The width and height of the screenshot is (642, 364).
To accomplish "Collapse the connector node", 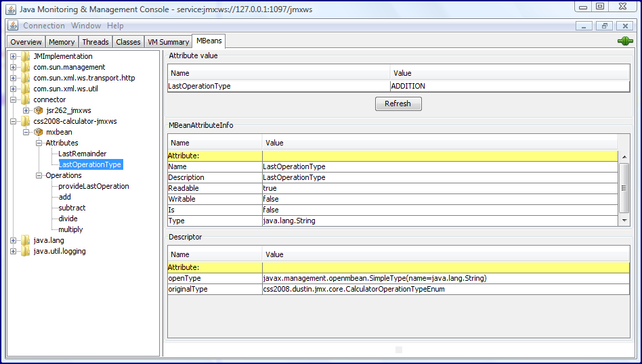I will click(x=13, y=99).
